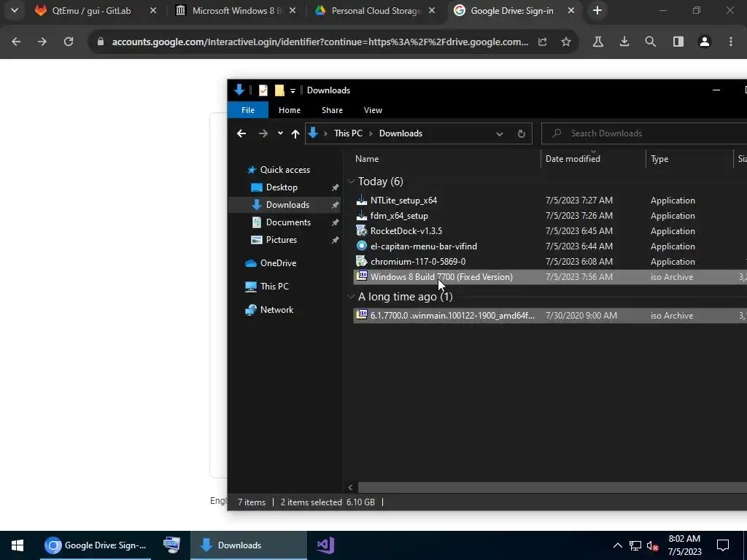Select the 6.1.7700.0 winmain iso file
The image size is (747, 560).
point(452,316)
